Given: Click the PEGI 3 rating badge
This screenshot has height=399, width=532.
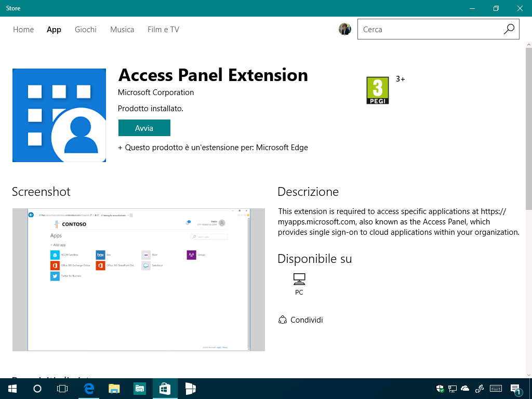Looking at the screenshot, I should (378, 90).
